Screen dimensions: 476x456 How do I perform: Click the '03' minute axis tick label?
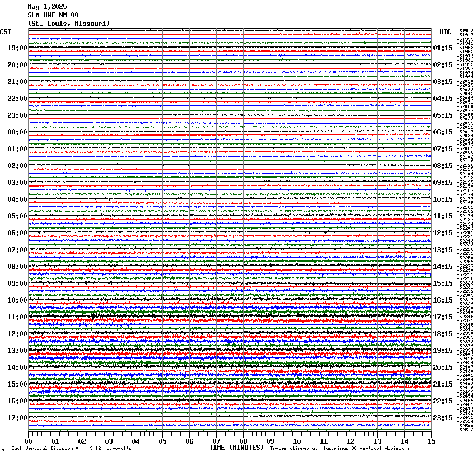coord(109,441)
